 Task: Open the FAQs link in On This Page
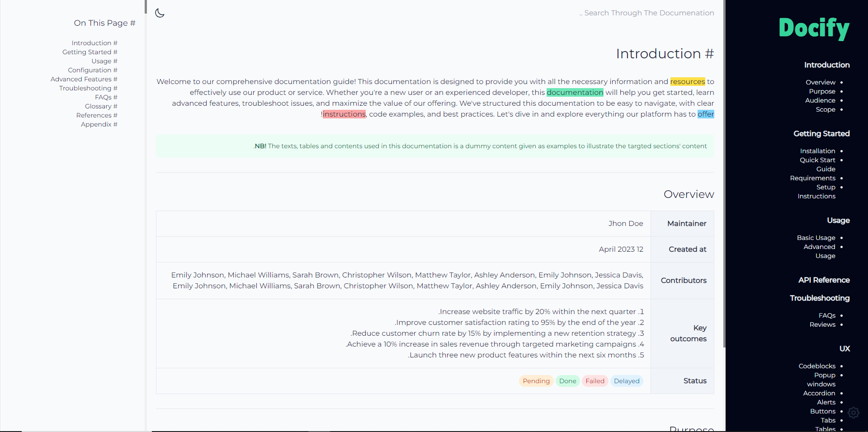click(106, 97)
